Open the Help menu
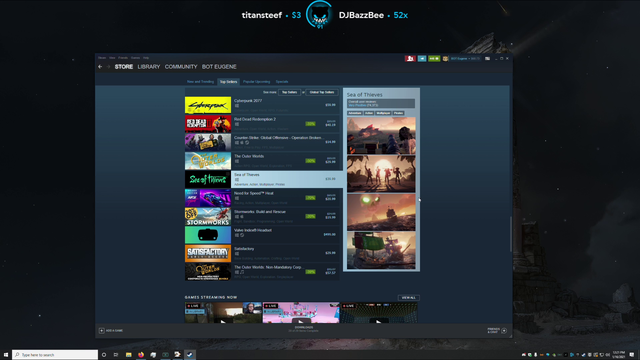640x360 pixels. (146, 58)
